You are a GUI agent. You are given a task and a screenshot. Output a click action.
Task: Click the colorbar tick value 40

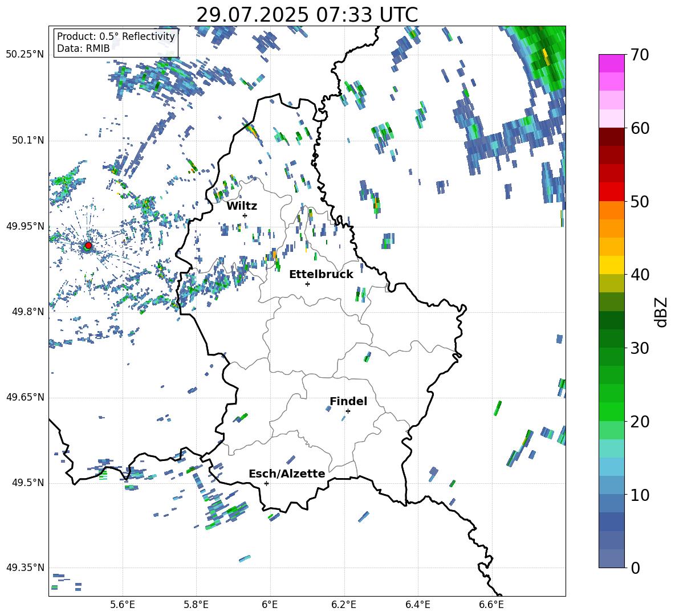click(x=640, y=275)
